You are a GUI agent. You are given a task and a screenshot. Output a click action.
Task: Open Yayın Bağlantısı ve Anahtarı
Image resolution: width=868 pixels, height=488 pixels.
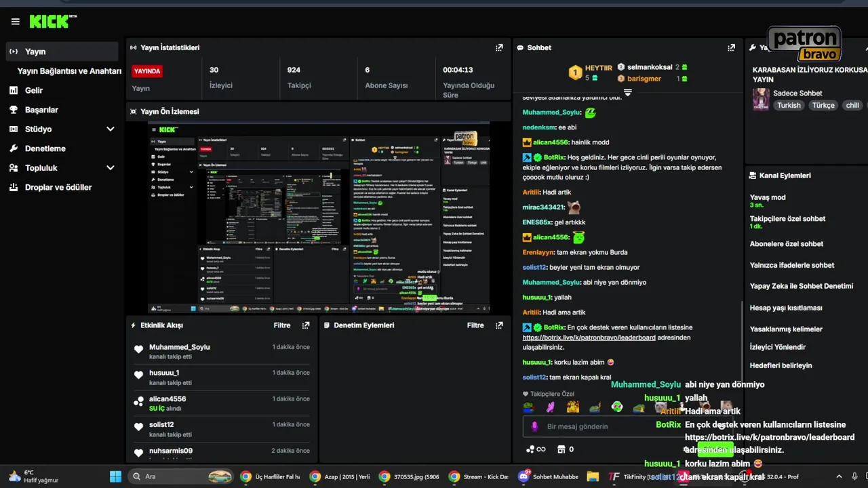[x=69, y=70]
